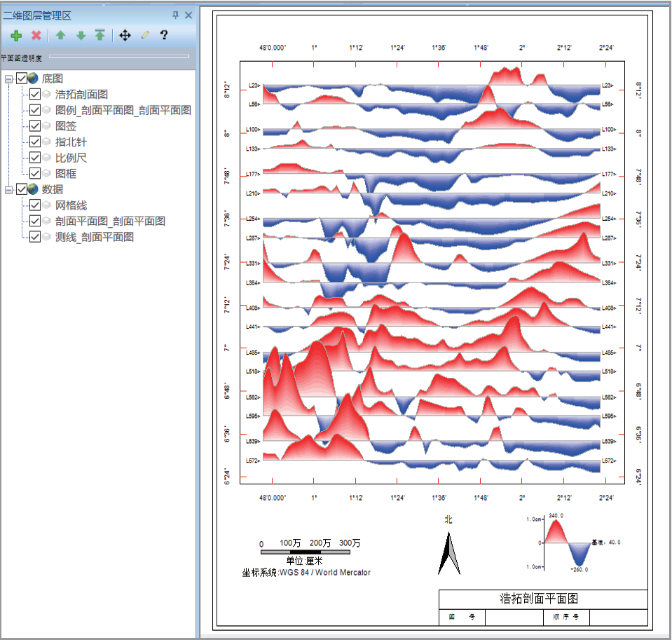Select the four-way move arrows tool
This screenshot has height=640, width=672.
125,35
